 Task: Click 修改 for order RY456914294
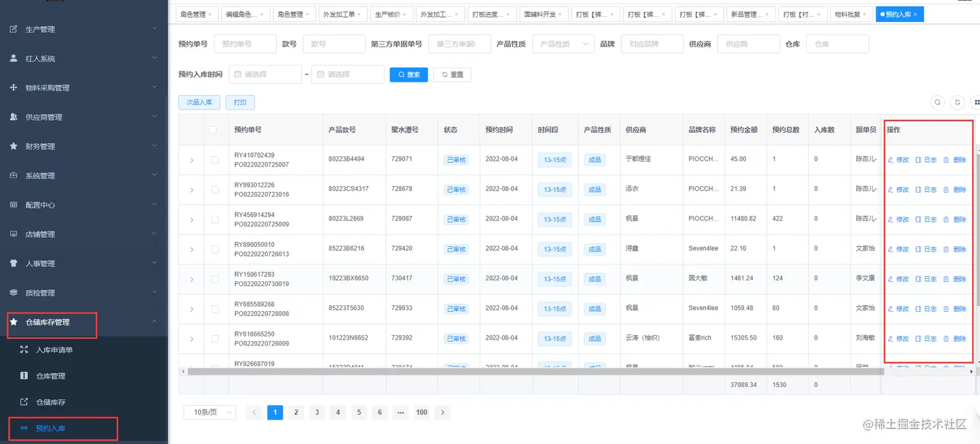tap(898, 220)
